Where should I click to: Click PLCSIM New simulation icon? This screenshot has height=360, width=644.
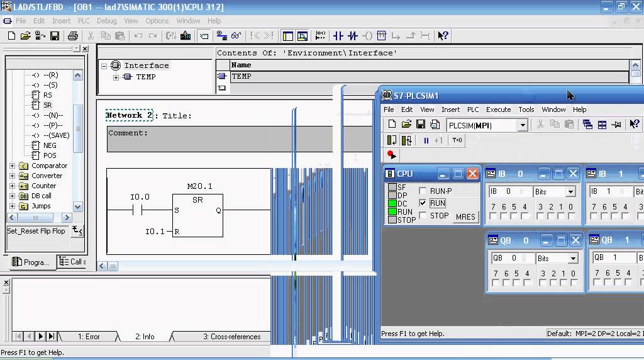click(x=392, y=124)
